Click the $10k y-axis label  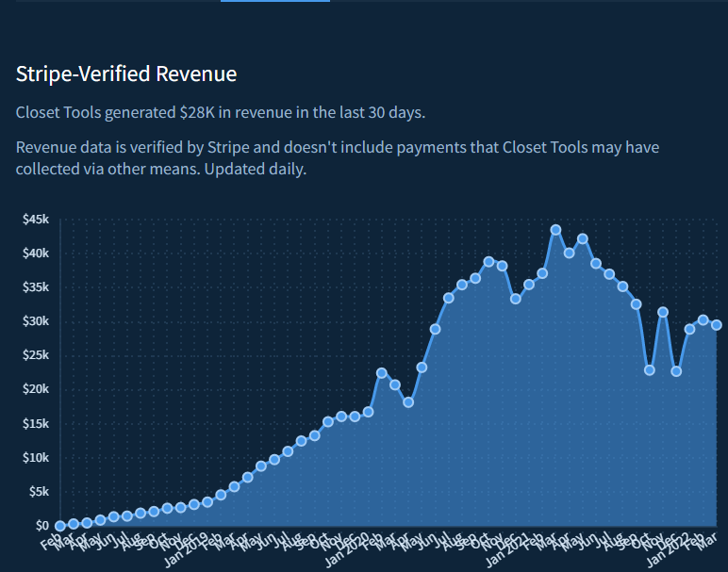click(36, 457)
